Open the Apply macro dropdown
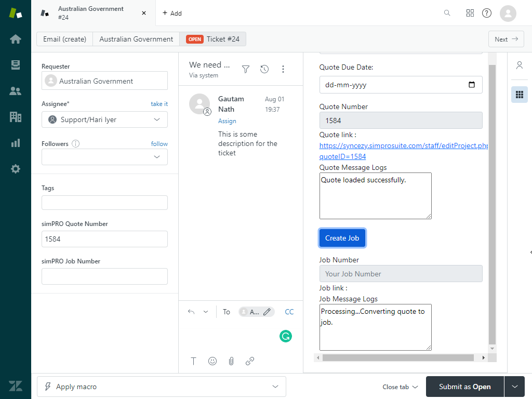The width and height of the screenshot is (532, 399). 162,387
